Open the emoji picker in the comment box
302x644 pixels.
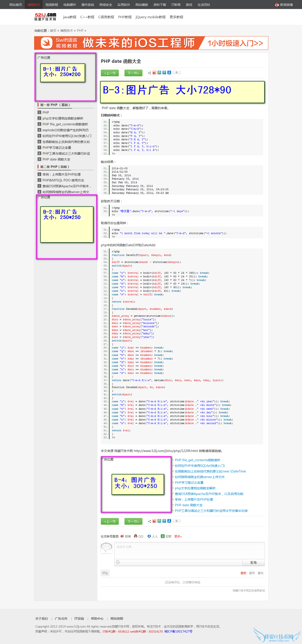click(118, 562)
